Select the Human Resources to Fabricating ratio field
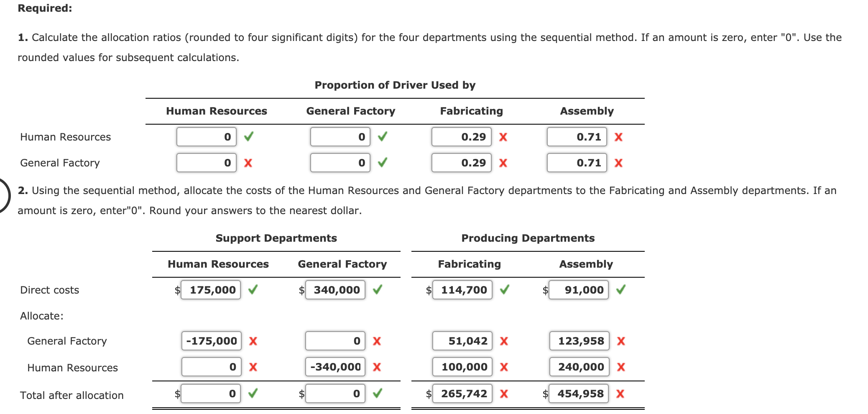Screen dimensions: 868x414 [x=461, y=137]
